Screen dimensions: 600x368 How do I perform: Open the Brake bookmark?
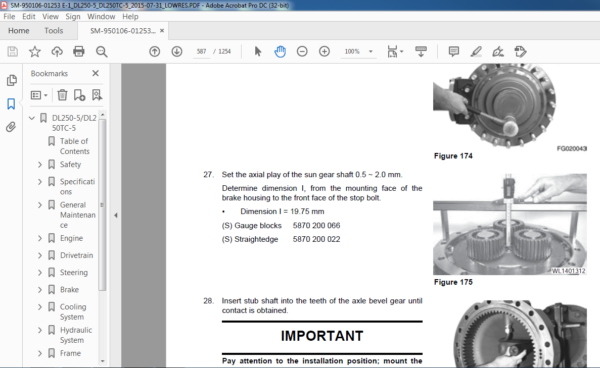pos(69,290)
